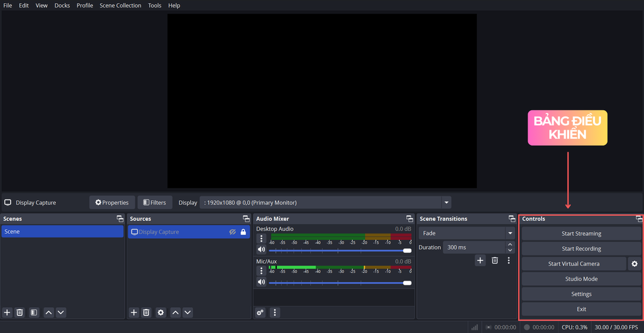Click the Exit button
Screen dimensions: 644x333
tap(581, 308)
